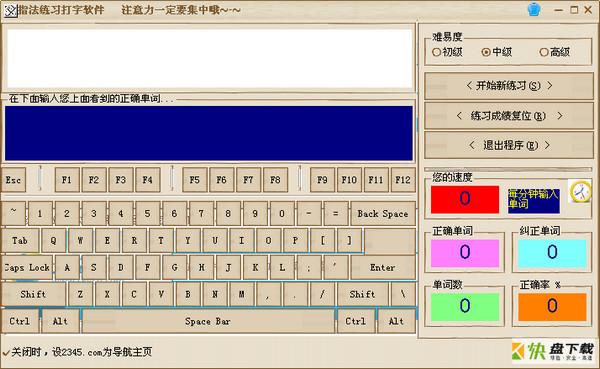Click the dark blue typing input area
This screenshot has width=600, height=369.
[209, 133]
